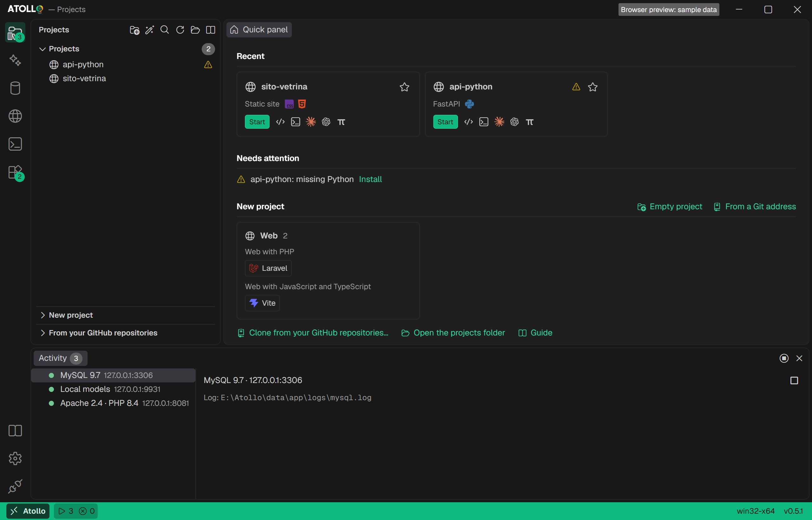Viewport: 812px width, 520px height.
Task: Open the Guide book icon in sidebar
Action: coord(15,431)
